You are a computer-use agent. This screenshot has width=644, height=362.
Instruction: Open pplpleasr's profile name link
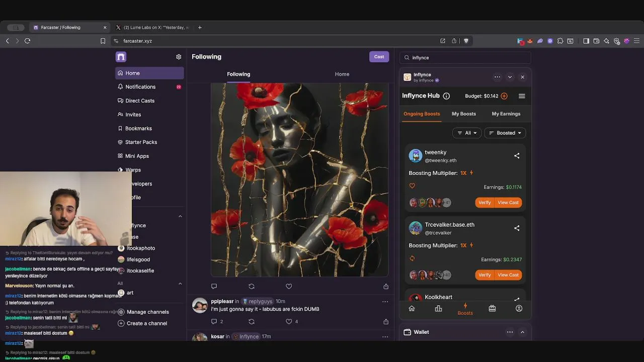222,302
